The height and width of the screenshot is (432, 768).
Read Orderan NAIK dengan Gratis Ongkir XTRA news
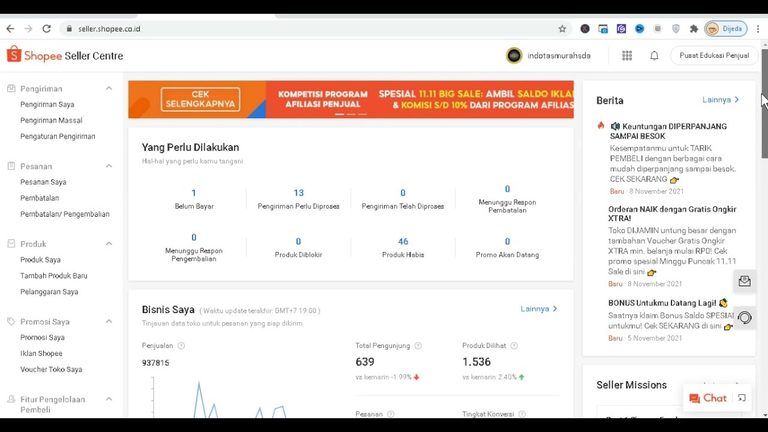click(x=672, y=214)
